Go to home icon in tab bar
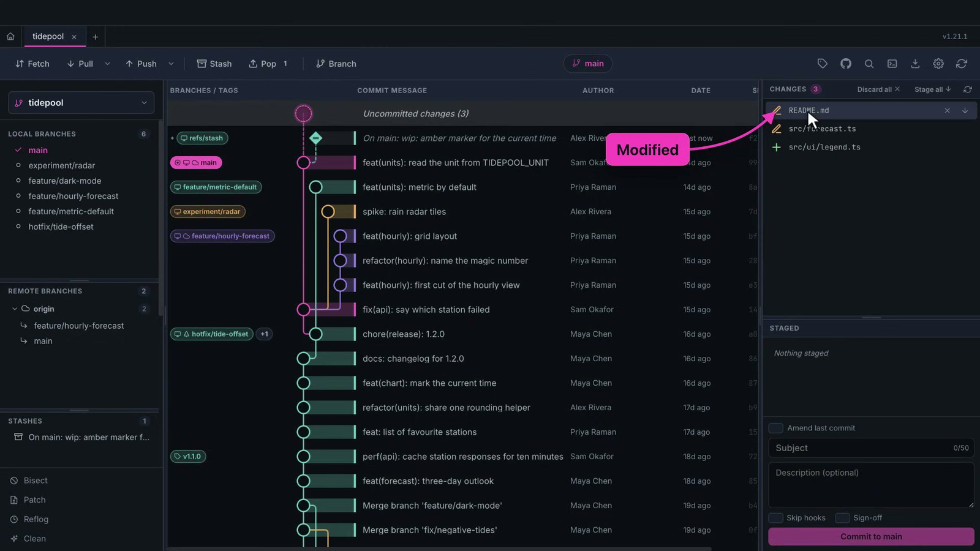The image size is (980, 551). click(10, 37)
